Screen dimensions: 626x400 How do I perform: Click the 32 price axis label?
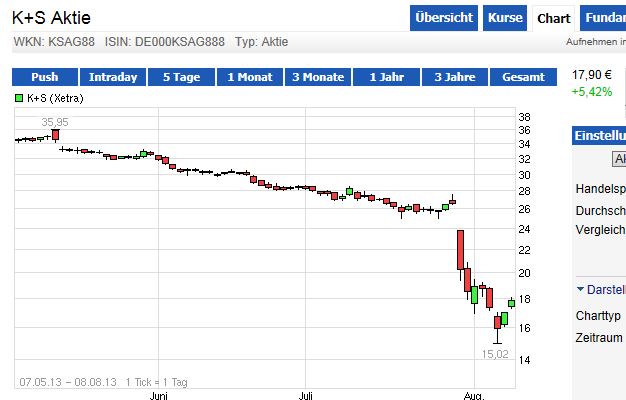(x=524, y=159)
